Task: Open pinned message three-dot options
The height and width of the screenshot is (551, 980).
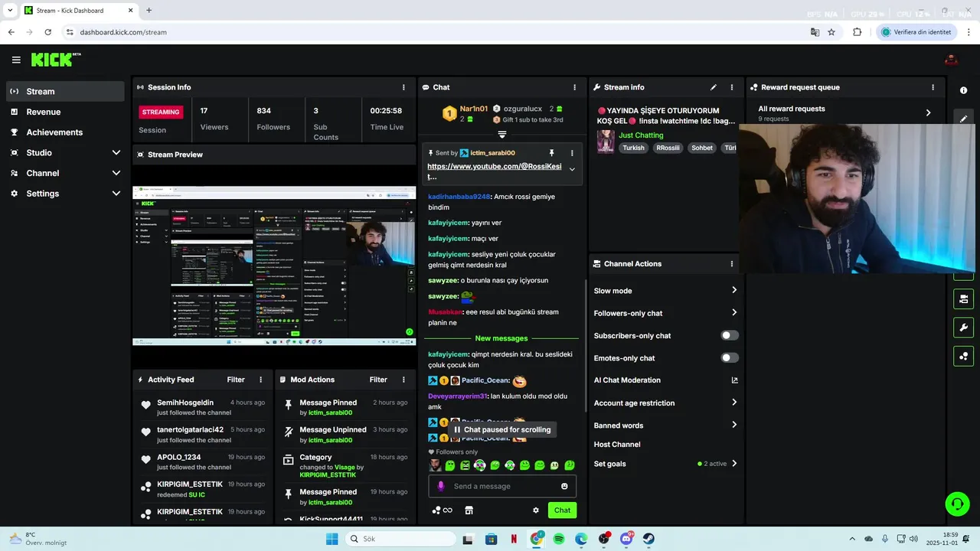Action: pyautogui.click(x=571, y=153)
